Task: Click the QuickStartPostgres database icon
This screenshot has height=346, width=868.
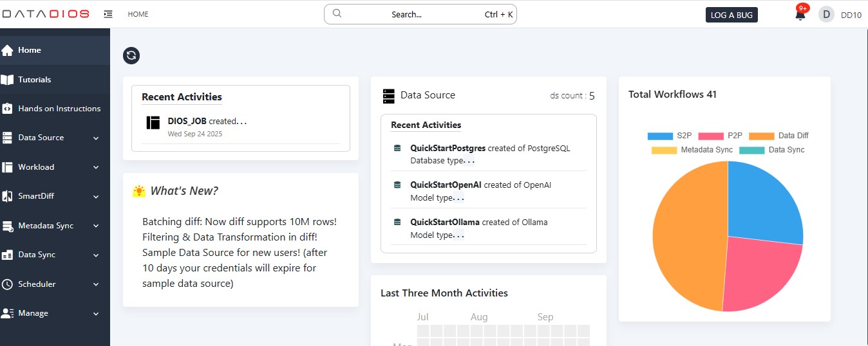Action: (397, 148)
